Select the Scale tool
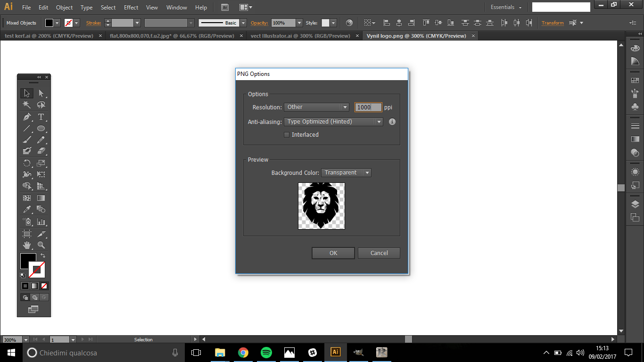Screen dimensions: 644x362 41,163
